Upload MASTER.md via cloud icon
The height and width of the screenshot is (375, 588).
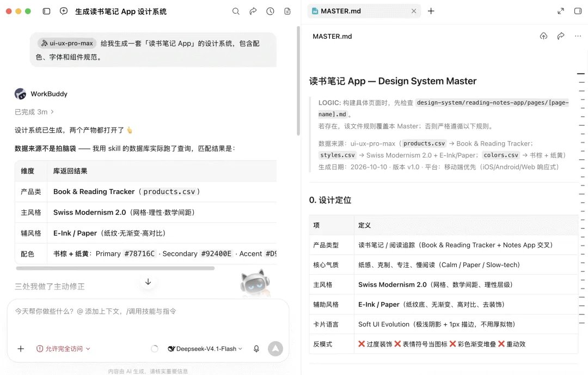[x=543, y=36]
